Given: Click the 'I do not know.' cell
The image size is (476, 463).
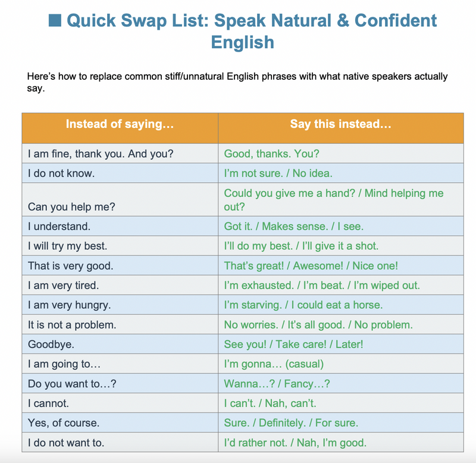Looking at the screenshot, I should pyautogui.click(x=120, y=173).
